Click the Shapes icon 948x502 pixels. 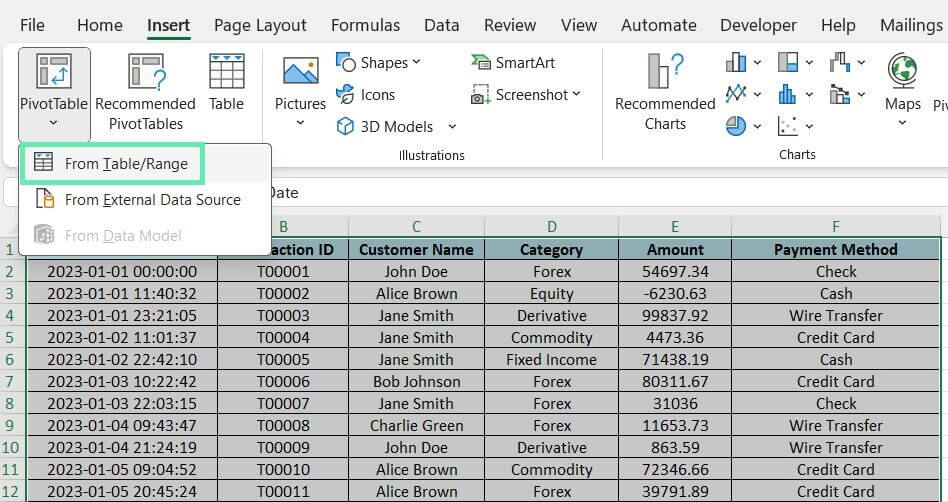point(346,62)
